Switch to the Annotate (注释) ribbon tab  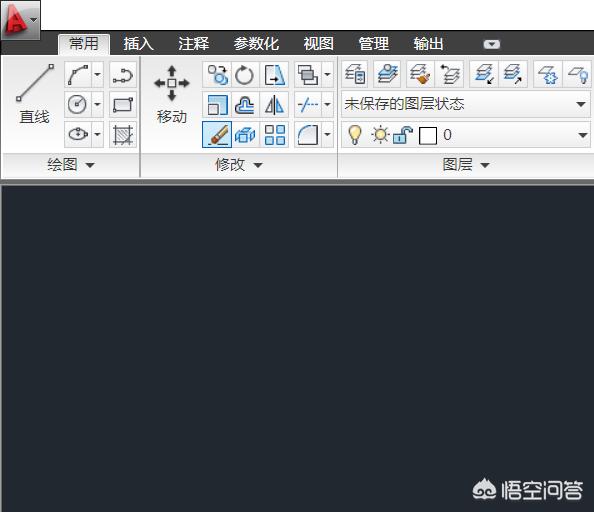tap(194, 44)
